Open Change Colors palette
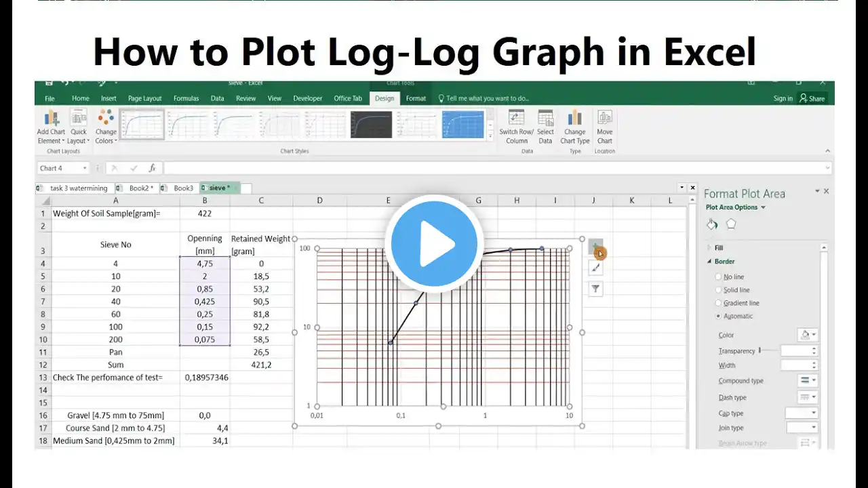 point(106,127)
